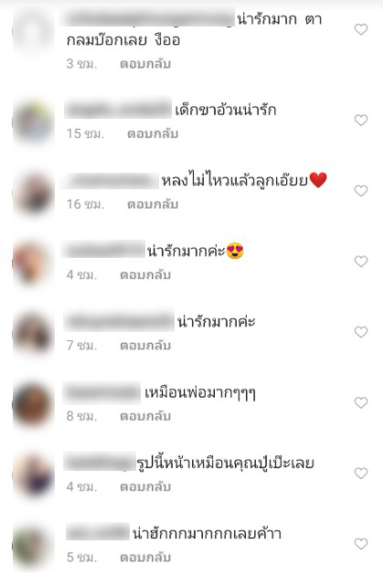
Task: Open the avatar of the 8 ชม. commenter
Action: (x=33, y=404)
